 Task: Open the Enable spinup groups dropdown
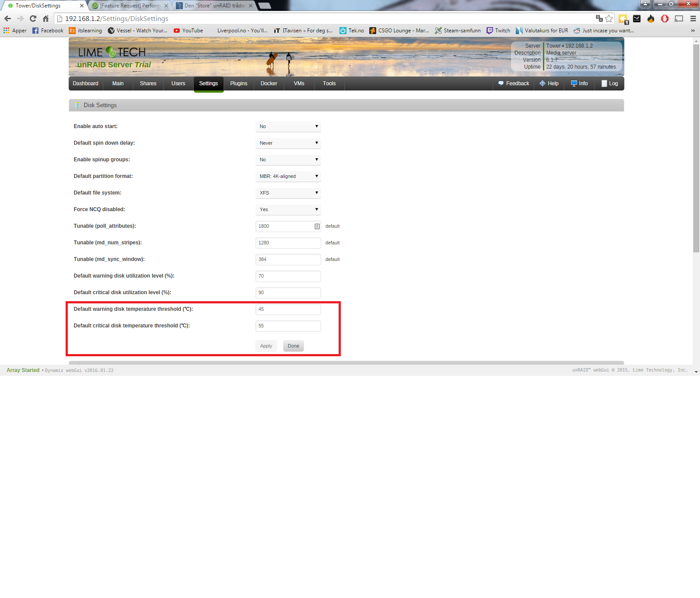click(x=288, y=160)
